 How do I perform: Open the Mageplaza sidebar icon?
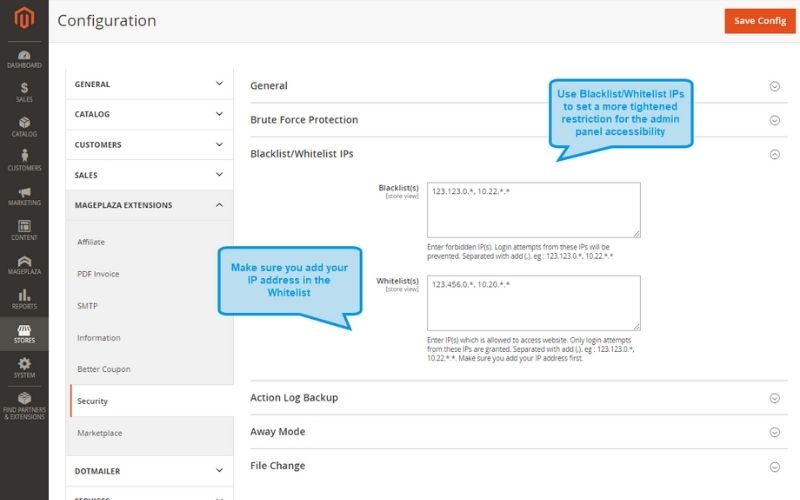click(24, 264)
